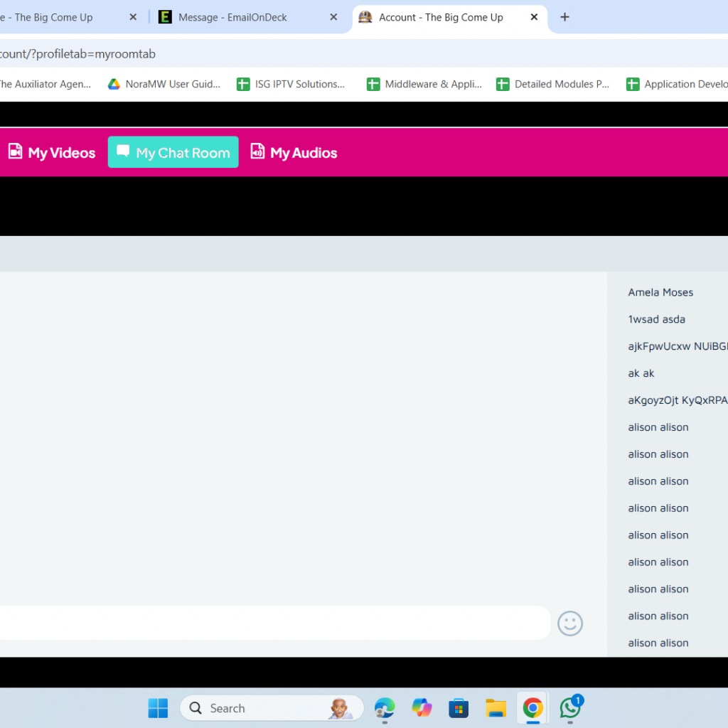Screen dimensions: 728x728
Task: Click the emoji smiley icon in chat
Action: [x=569, y=623]
